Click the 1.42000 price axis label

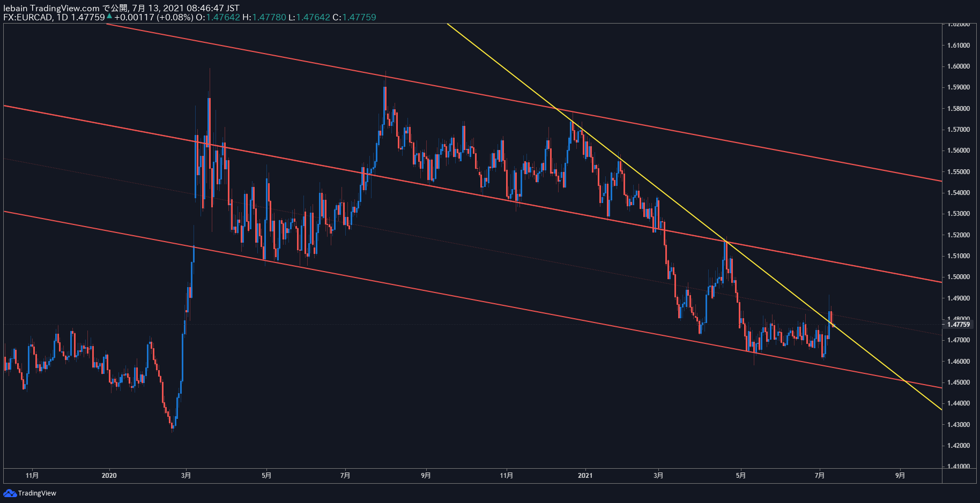click(959, 446)
